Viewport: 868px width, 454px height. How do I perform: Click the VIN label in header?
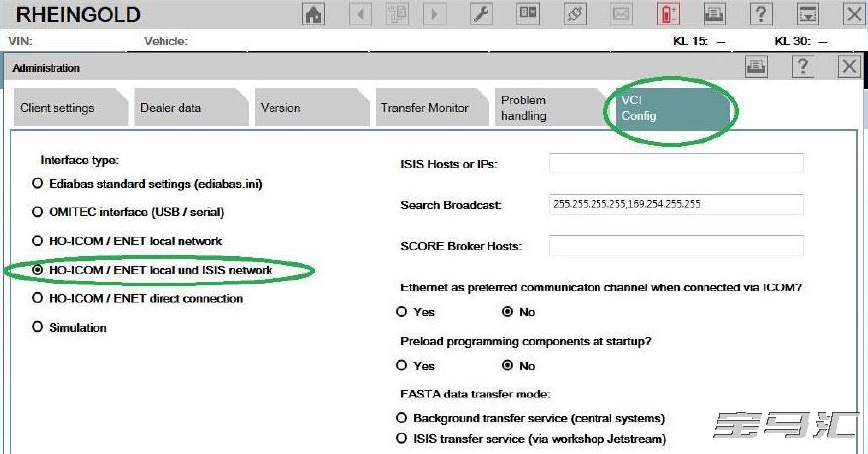click(20, 41)
